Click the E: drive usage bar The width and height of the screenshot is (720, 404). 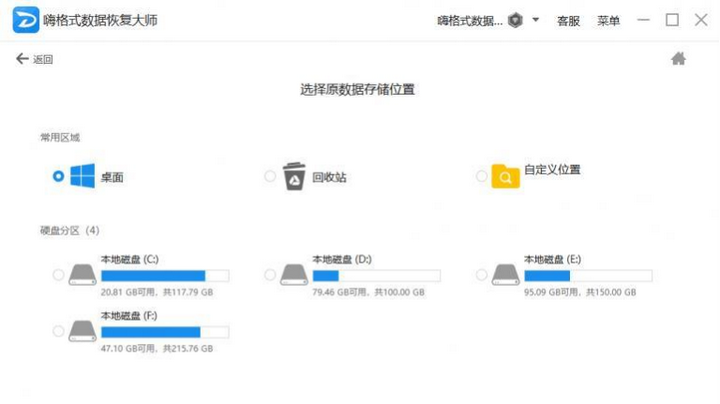(x=588, y=275)
